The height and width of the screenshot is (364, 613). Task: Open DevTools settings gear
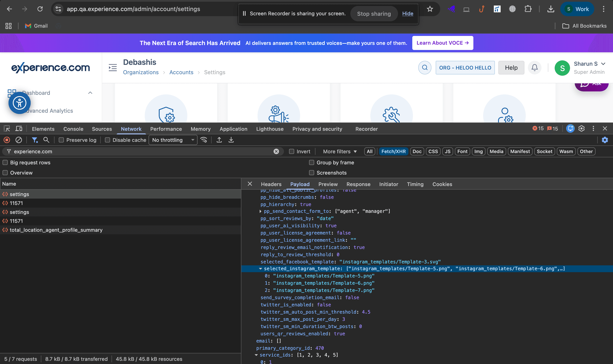tap(581, 129)
